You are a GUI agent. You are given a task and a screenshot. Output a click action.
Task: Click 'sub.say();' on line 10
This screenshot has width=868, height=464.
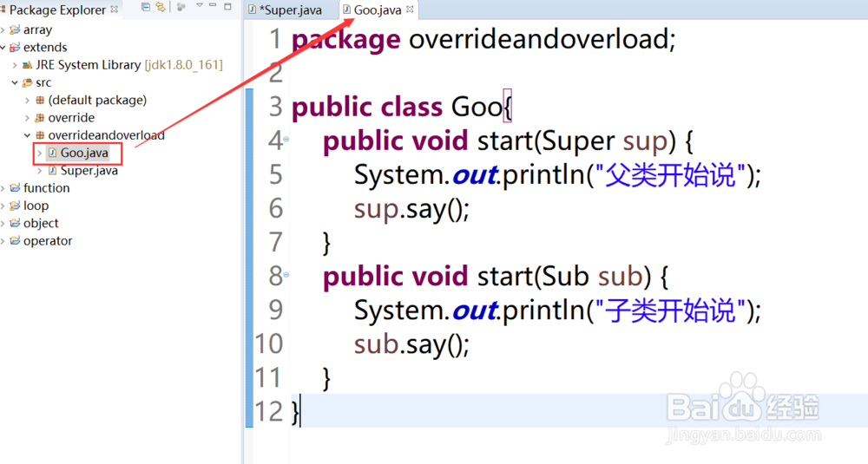tap(411, 345)
